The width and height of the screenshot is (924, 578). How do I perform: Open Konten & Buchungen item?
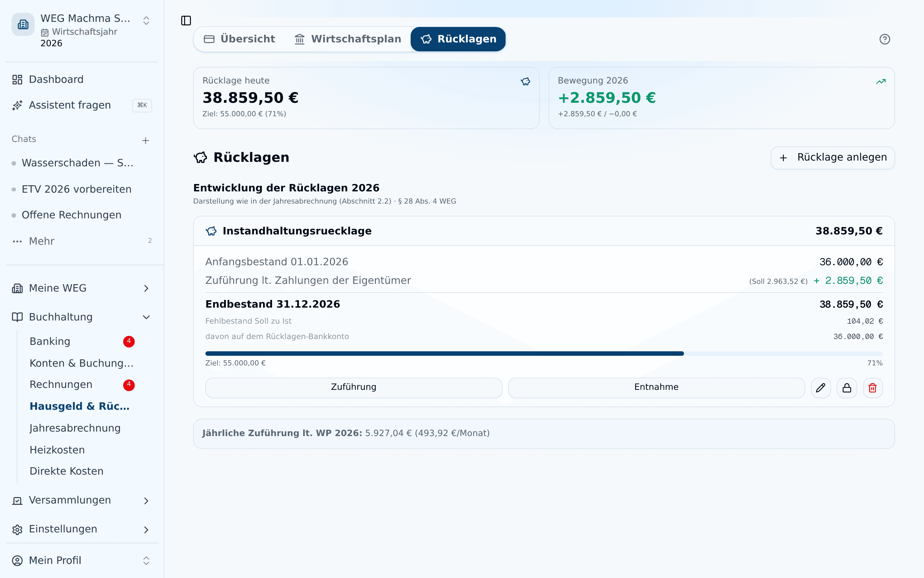click(x=82, y=363)
